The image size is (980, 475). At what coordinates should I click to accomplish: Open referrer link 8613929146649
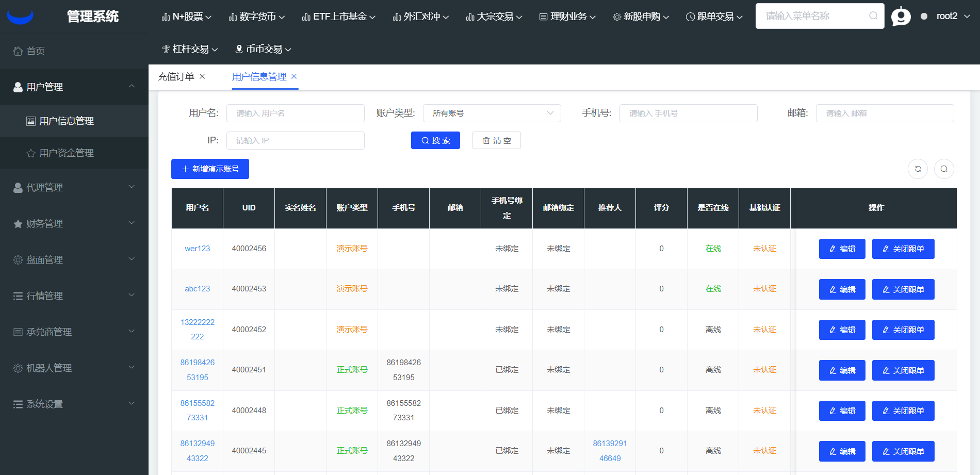[x=610, y=451]
